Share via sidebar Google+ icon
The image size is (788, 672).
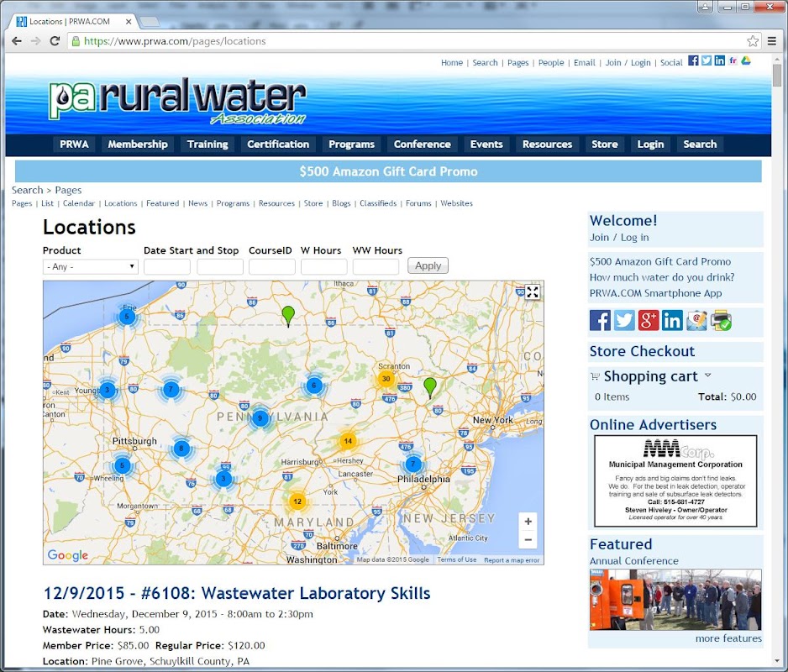(649, 320)
